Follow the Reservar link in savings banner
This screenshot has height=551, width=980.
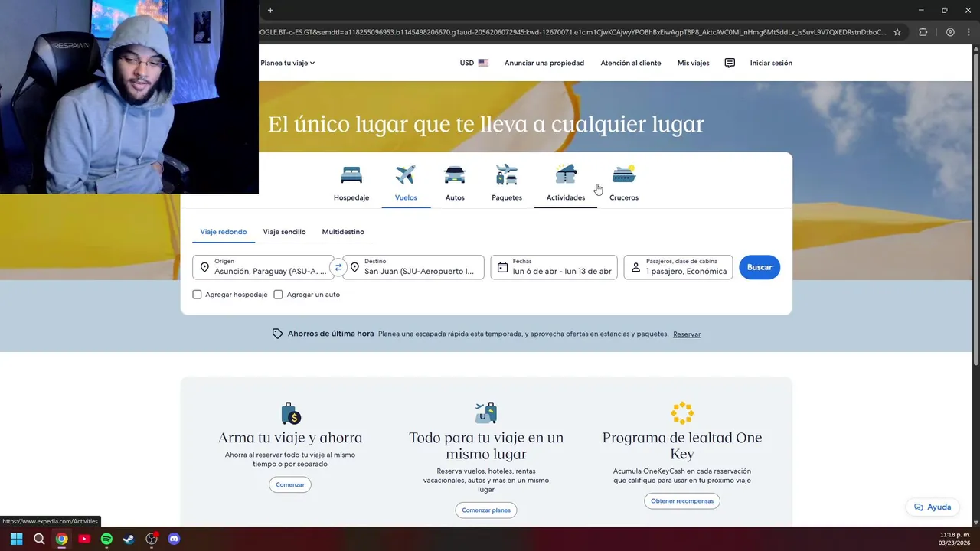[x=687, y=334]
